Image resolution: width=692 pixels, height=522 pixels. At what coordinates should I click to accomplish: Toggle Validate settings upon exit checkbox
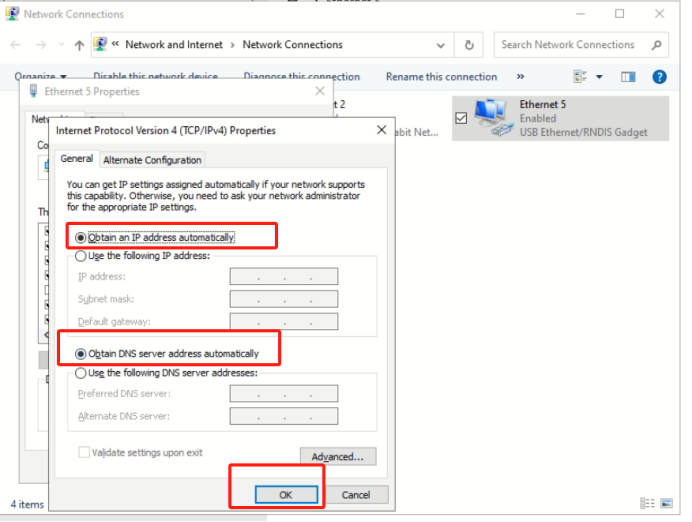[84, 452]
